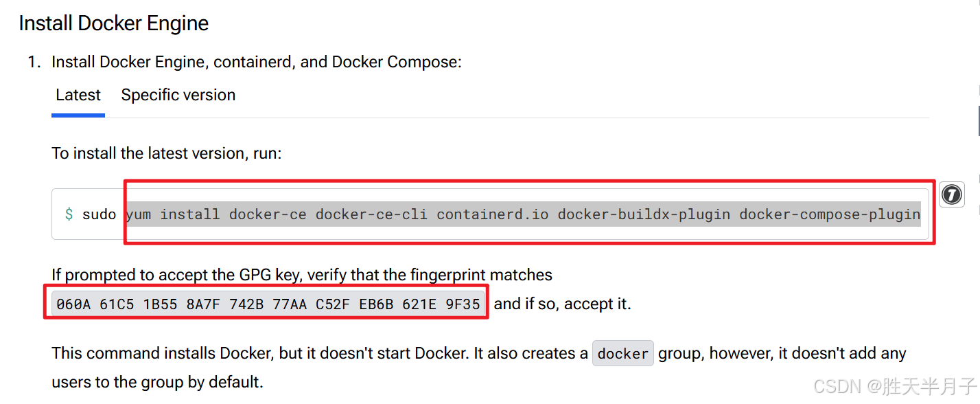Screen dimensions: 980x404
Task: Click docker-compose-plugin at the command end
Action: point(830,214)
